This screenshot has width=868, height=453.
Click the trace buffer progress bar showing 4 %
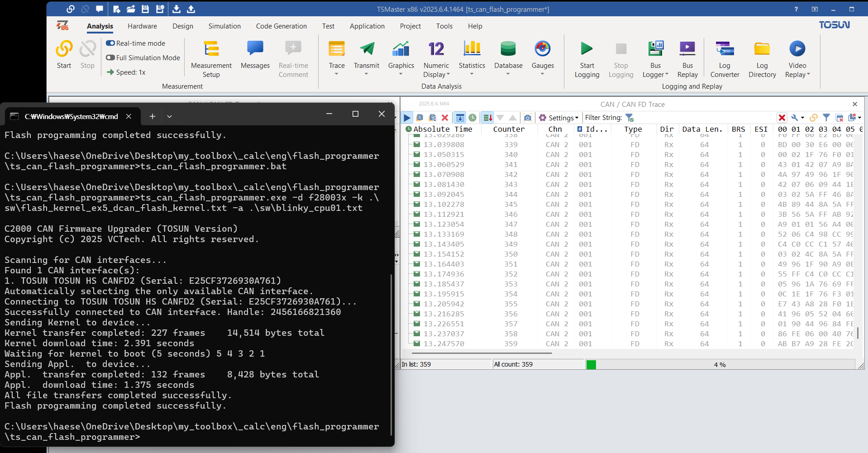[x=720, y=365]
